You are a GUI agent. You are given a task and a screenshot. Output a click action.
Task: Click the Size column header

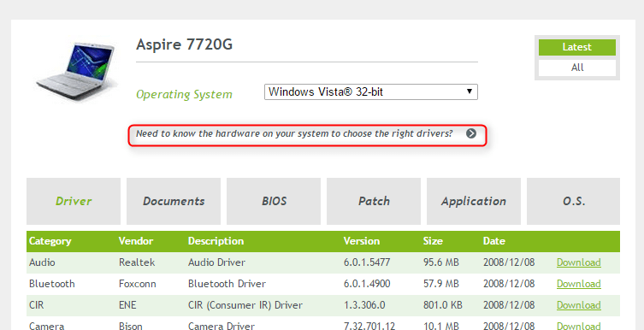click(x=433, y=241)
